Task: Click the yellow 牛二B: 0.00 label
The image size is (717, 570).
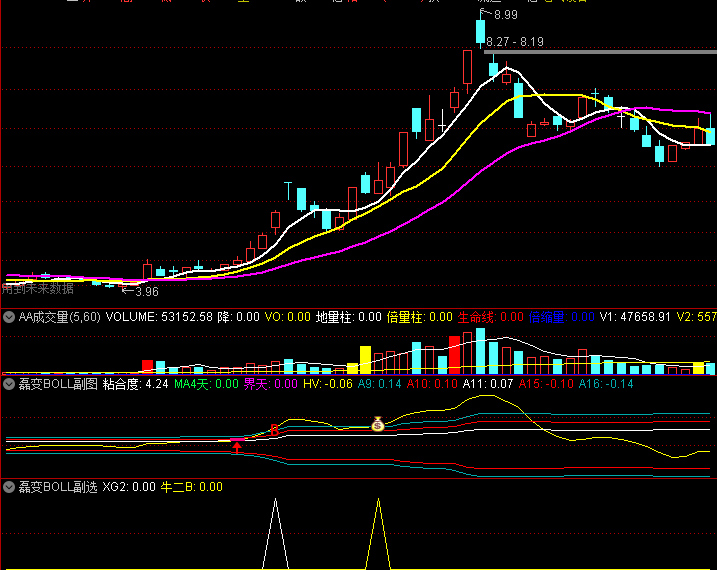Action: click(x=192, y=487)
